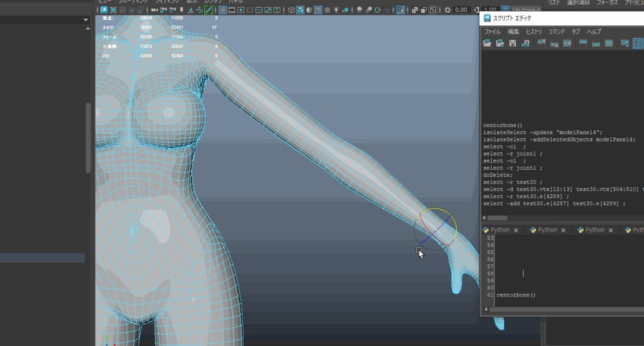
Task: Open the left panel's dropdown arrow
Action: (x=86, y=20)
